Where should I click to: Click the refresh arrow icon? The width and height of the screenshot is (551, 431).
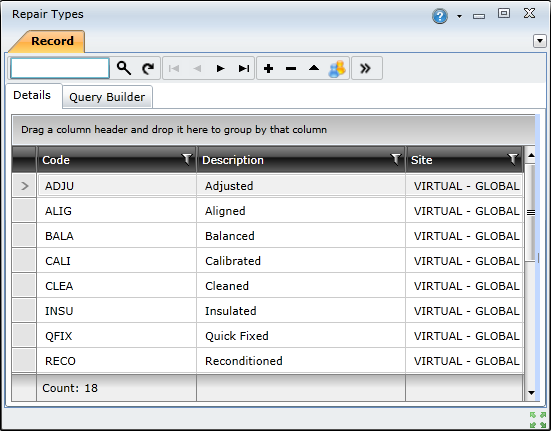(148, 68)
